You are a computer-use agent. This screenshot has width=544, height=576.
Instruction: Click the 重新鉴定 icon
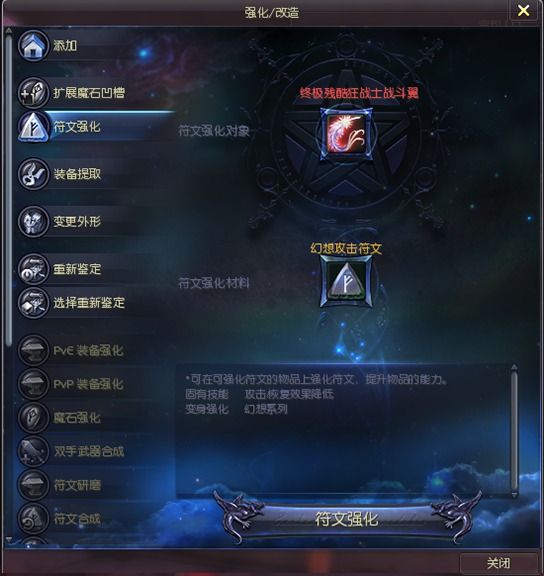tap(33, 269)
